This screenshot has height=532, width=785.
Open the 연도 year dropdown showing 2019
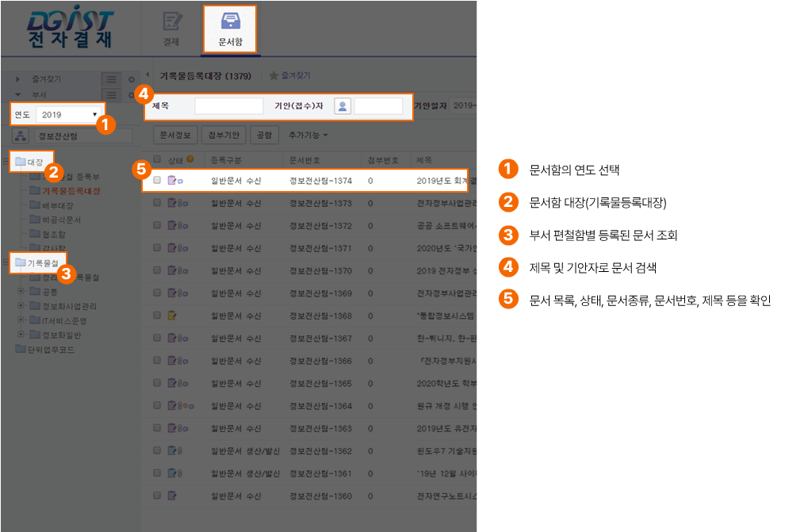[67, 113]
